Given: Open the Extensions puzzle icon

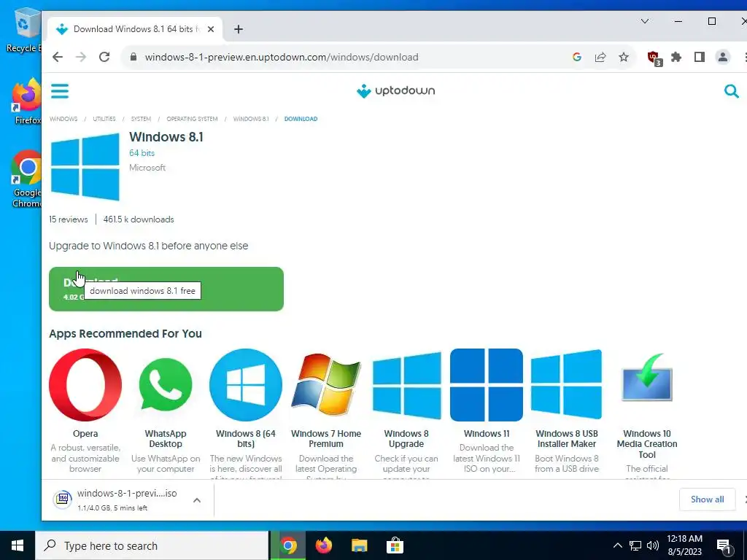Looking at the screenshot, I should 676,57.
